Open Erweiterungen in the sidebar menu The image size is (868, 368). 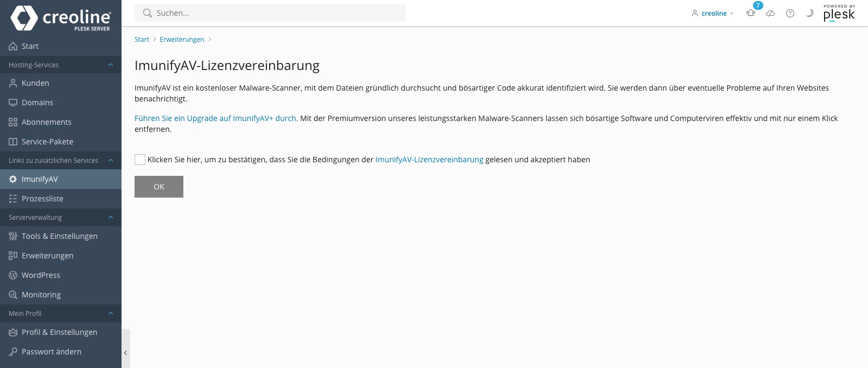point(61,256)
